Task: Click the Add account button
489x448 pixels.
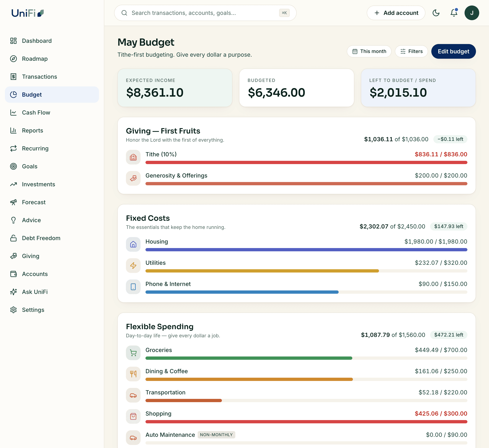Action: (x=396, y=13)
